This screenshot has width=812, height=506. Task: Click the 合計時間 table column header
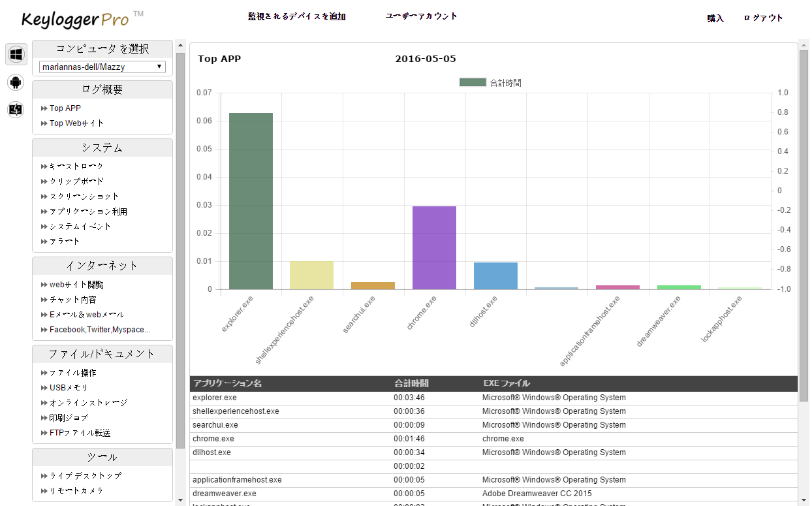411,383
